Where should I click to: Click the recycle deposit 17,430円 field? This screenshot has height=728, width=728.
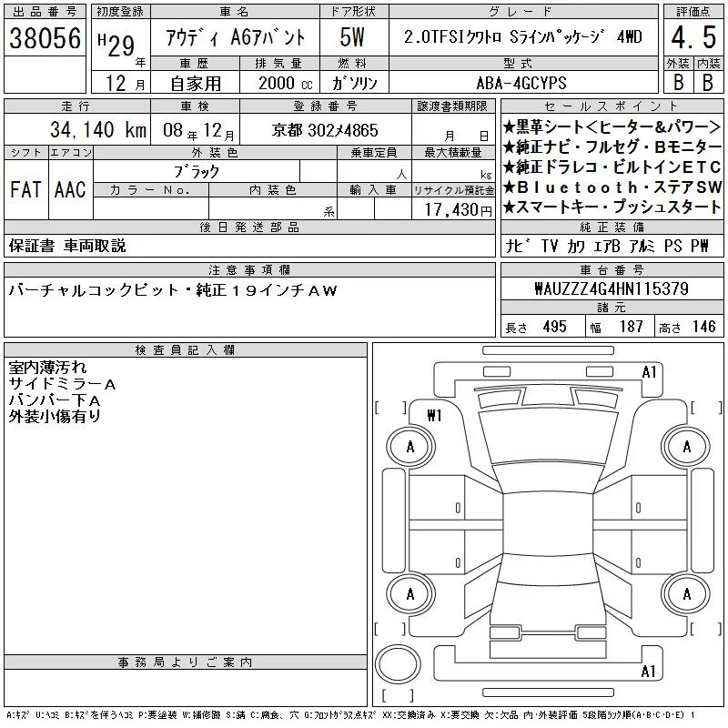[453, 209]
